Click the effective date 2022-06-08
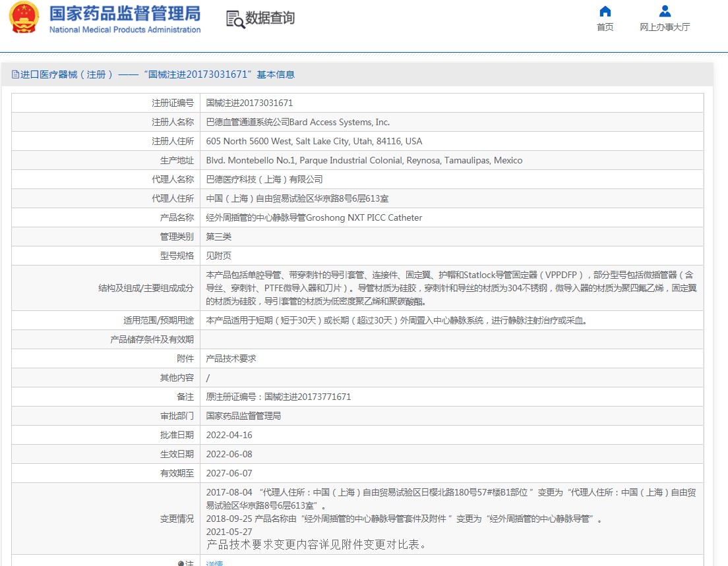The image size is (728, 566). pos(229,454)
